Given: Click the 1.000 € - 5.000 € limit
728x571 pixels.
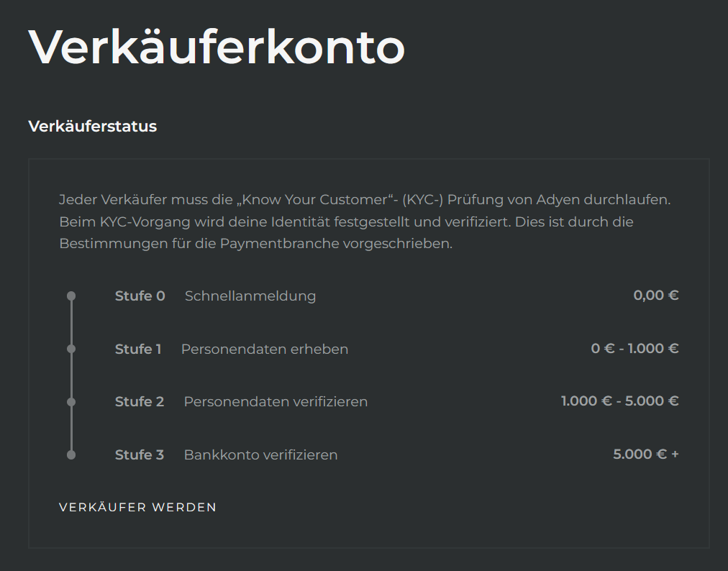Looking at the screenshot, I should (x=619, y=401).
